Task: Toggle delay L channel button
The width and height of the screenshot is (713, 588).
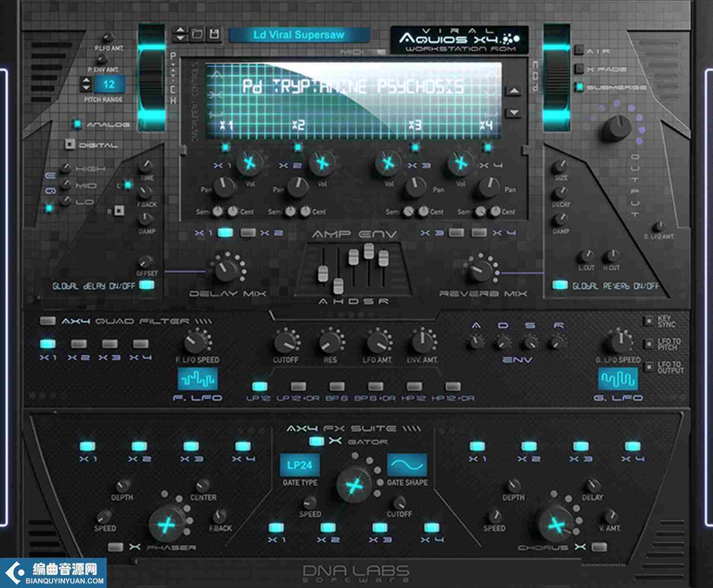Action: pos(127,185)
